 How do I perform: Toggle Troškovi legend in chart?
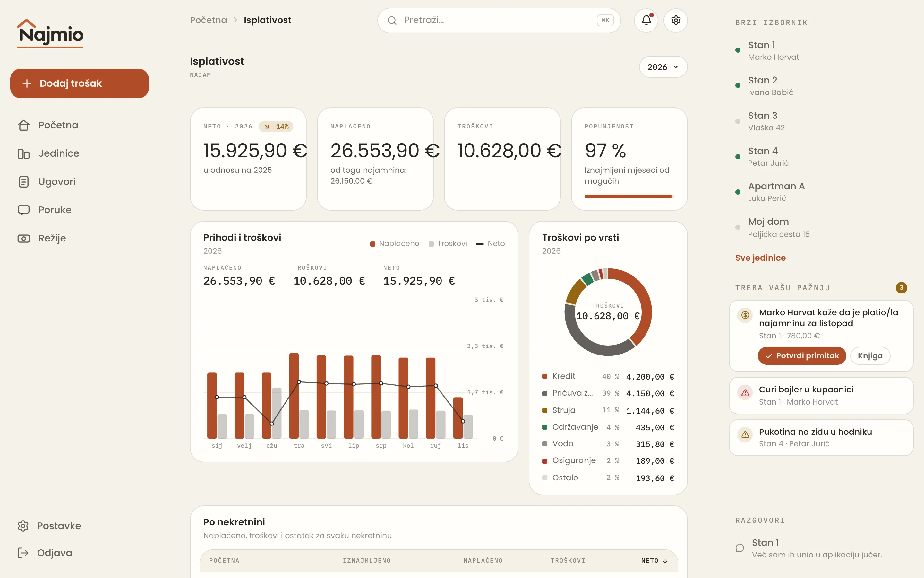click(x=448, y=243)
